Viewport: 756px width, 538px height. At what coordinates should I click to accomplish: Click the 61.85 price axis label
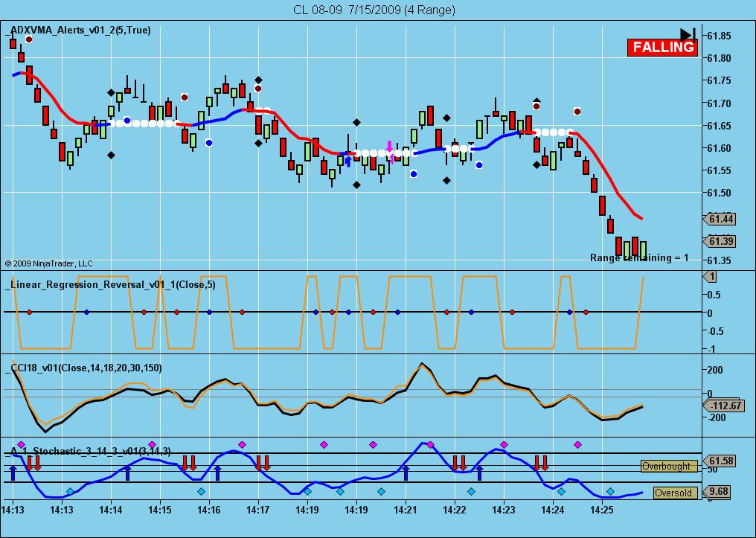click(719, 36)
